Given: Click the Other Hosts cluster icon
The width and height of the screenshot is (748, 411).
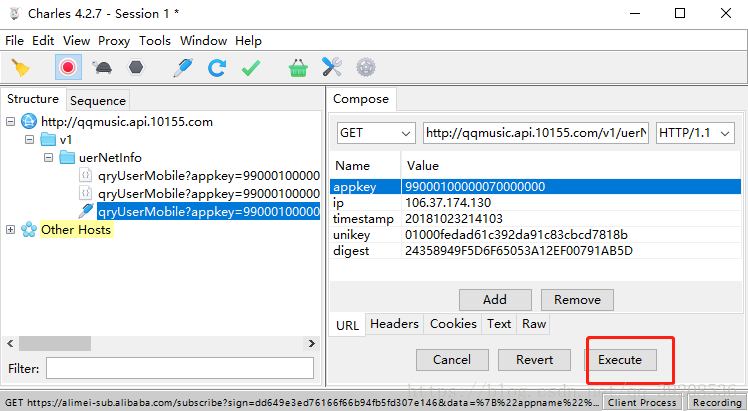Looking at the screenshot, I should click(29, 229).
